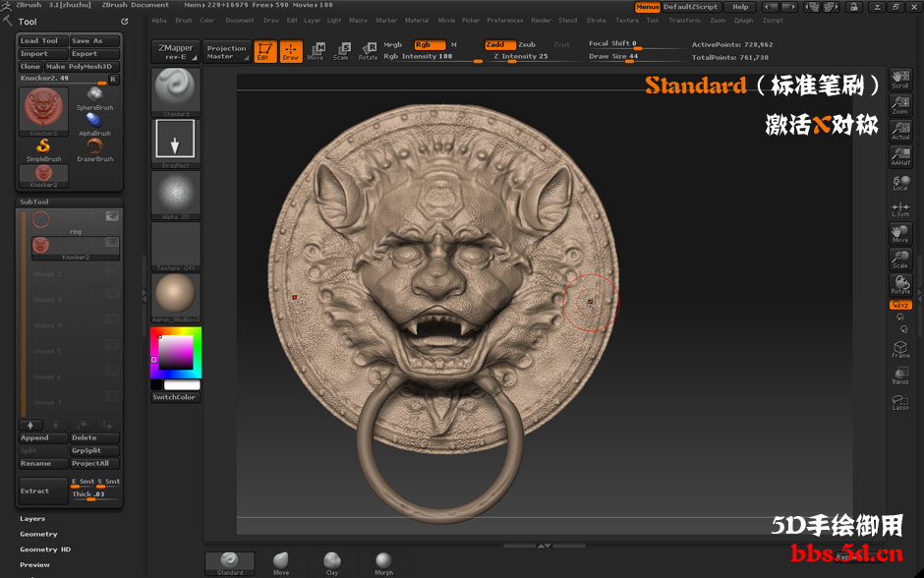
Task: Toggle the Rgb paint mode
Action: [x=429, y=45]
